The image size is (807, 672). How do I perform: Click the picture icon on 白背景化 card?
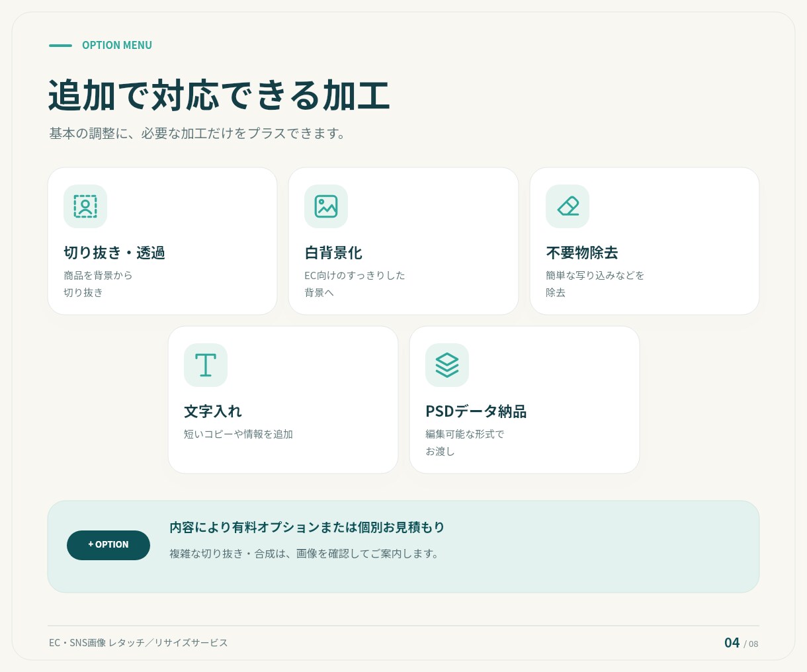coord(326,206)
